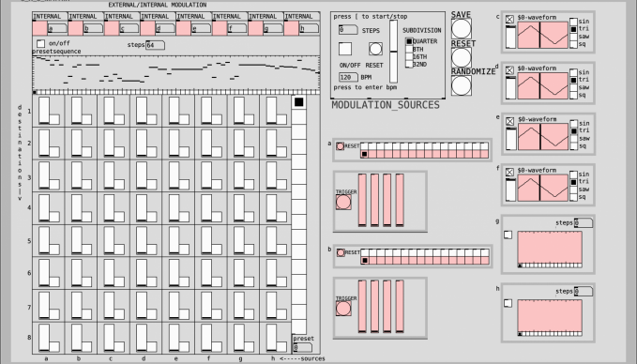Hit the TRIGGER bang in section a
Viewport: 637px width, 364px height.
pos(343,202)
